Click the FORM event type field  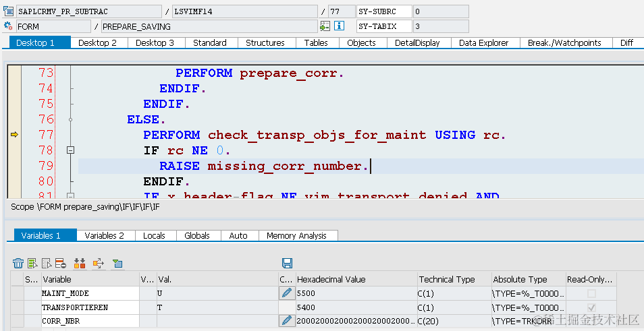click(53, 26)
